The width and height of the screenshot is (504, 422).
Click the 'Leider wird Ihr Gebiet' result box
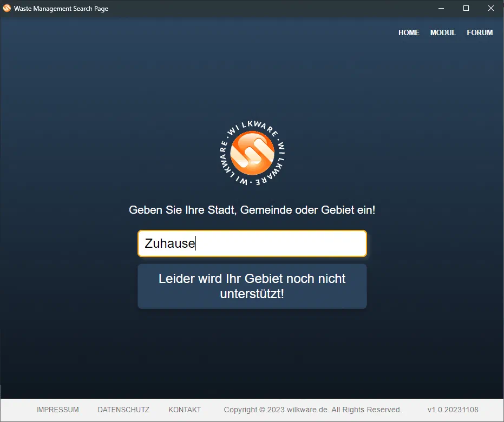252,286
